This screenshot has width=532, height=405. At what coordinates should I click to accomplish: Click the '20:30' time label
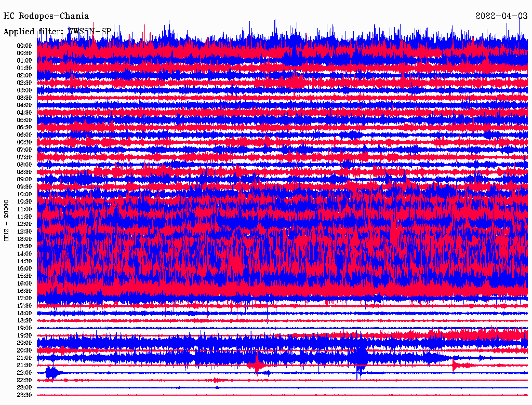click(24, 350)
